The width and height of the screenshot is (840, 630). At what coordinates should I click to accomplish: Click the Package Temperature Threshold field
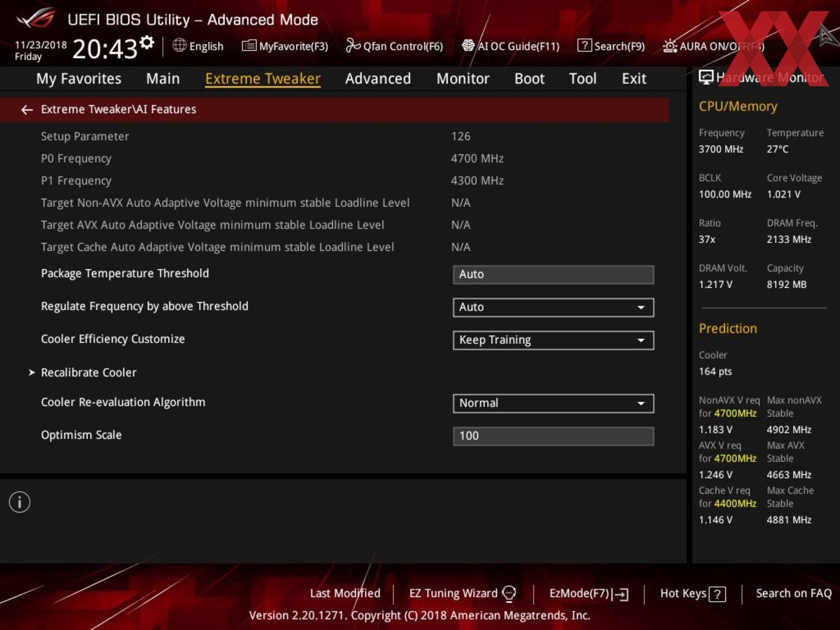click(553, 274)
